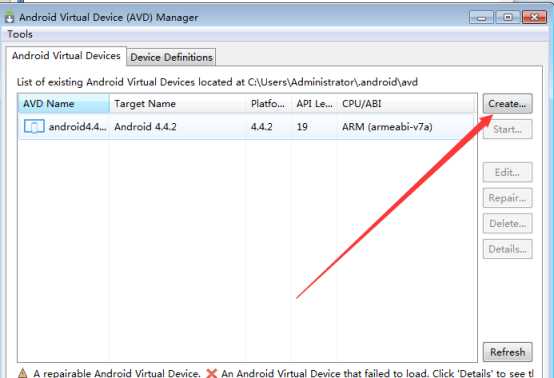Click the Edit... button
Image resolution: width=554 pixels, height=378 pixels.
pyautogui.click(x=507, y=172)
